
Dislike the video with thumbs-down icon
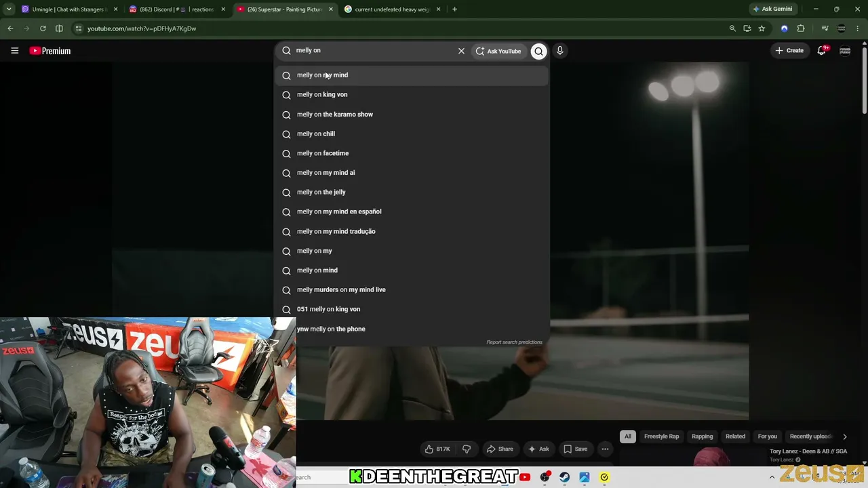467,449
